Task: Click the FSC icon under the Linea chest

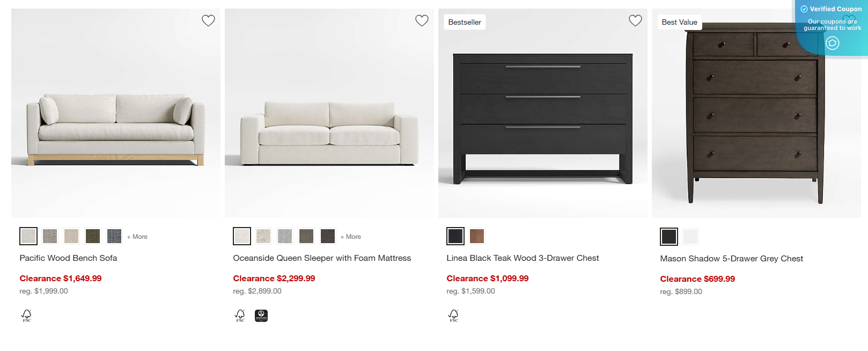Action: 454,316
